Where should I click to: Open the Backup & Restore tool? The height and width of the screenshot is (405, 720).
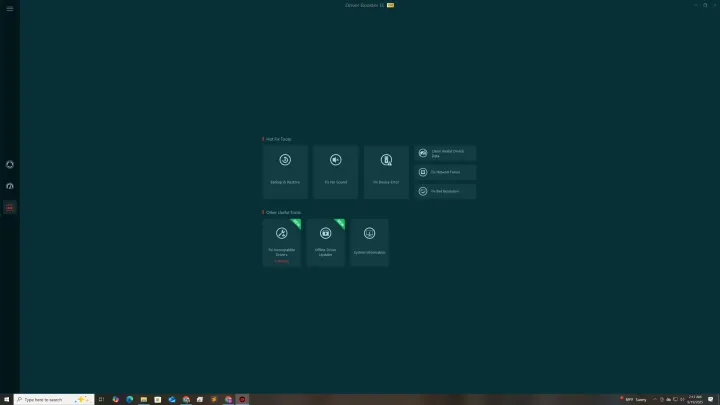[x=285, y=171]
